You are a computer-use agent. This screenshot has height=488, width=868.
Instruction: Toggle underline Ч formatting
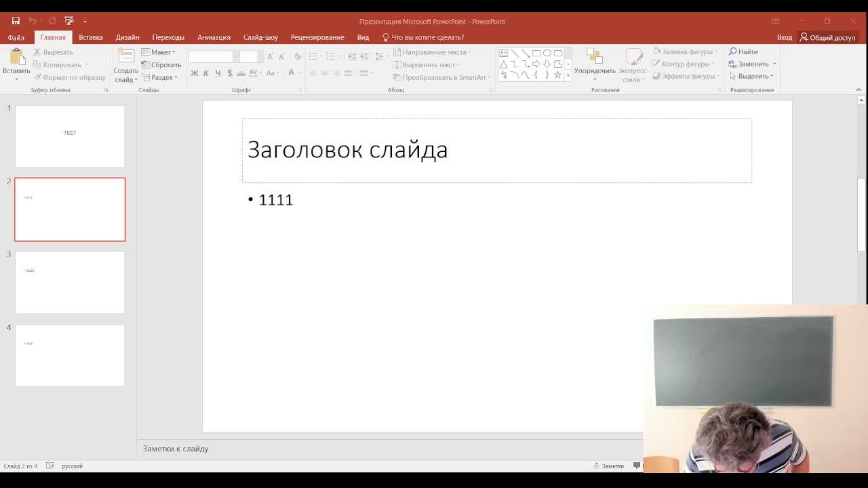(218, 73)
